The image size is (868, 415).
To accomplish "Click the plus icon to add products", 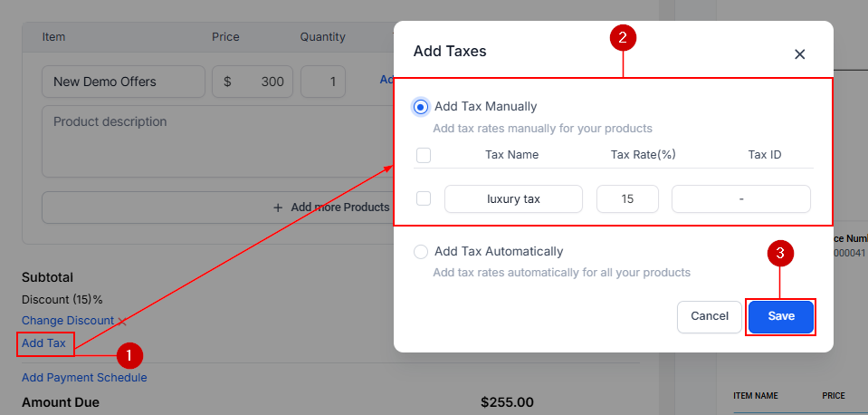I will 278,207.
